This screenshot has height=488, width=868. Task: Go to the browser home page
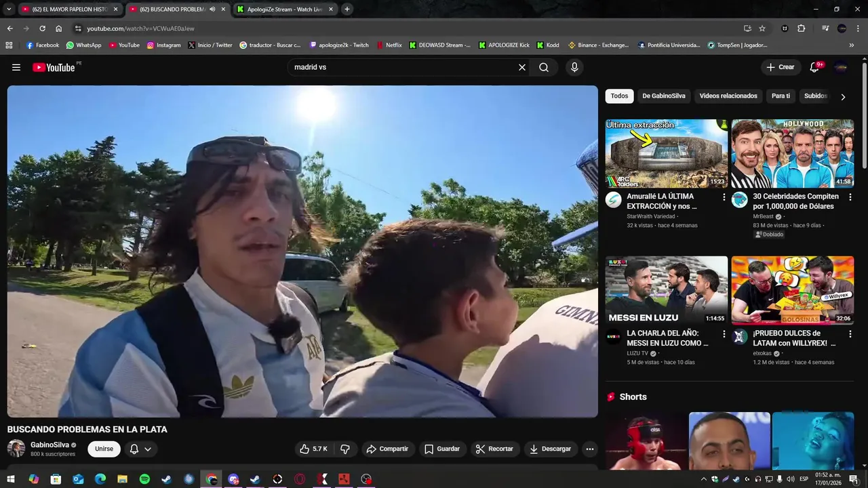(59, 28)
